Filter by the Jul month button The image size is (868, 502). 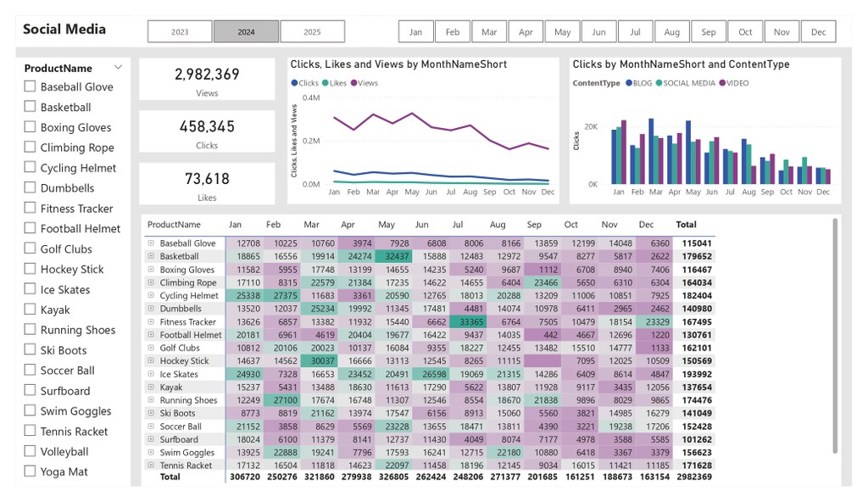636,31
